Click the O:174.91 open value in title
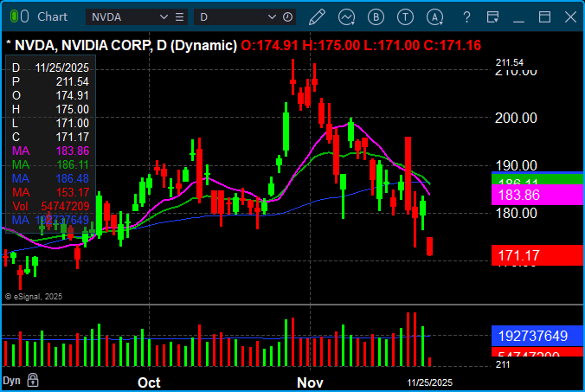This screenshot has height=392, width=585. [270, 46]
